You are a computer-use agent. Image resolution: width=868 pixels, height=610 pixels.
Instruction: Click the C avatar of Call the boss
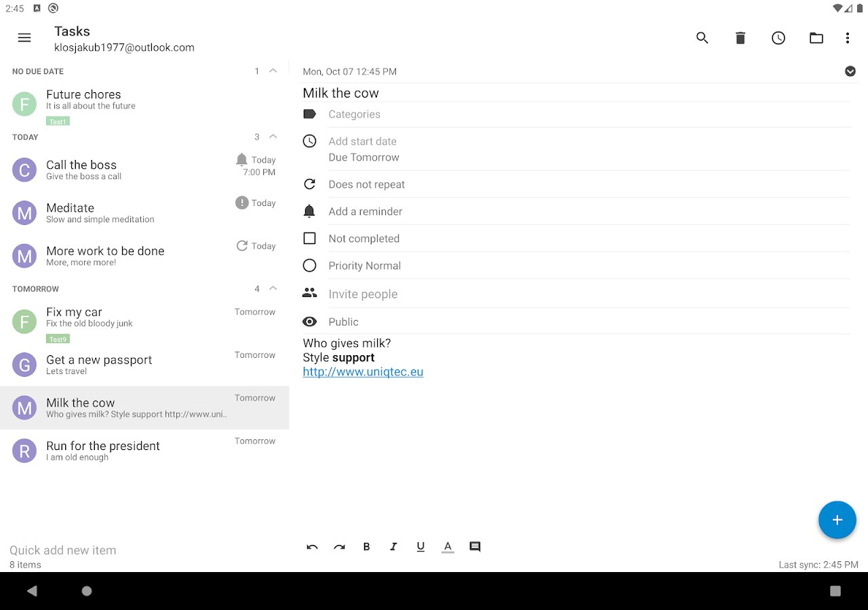pos(24,170)
